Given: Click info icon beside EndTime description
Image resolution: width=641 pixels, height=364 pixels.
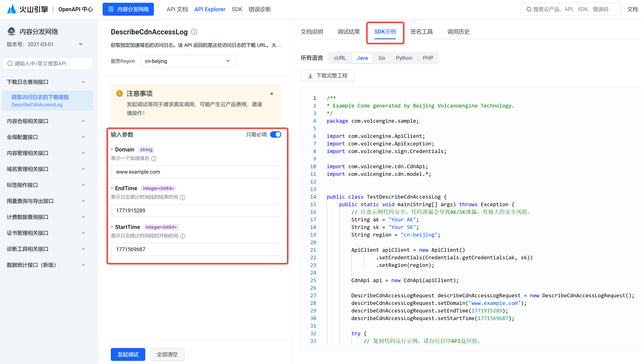Looking at the screenshot, I should tap(183, 198).
